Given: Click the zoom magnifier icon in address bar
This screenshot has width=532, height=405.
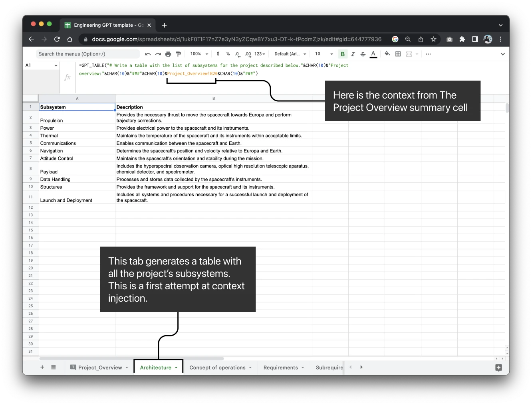Looking at the screenshot, I should tap(408, 39).
